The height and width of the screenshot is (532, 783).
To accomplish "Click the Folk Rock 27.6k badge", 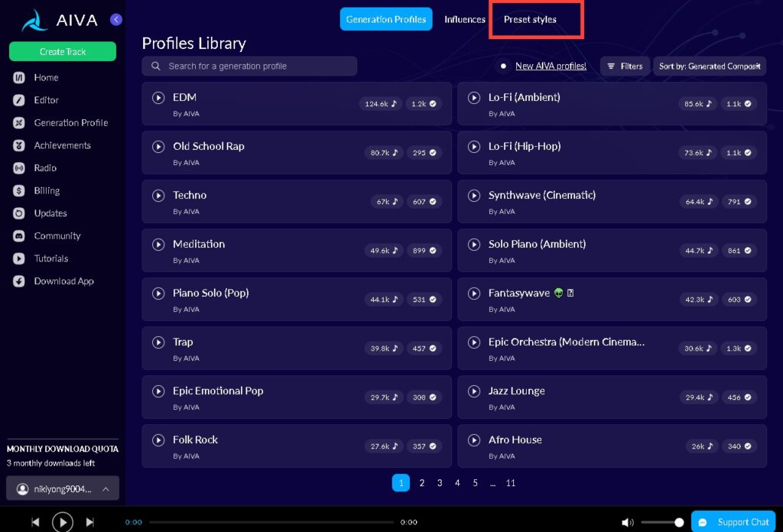I will 384,446.
